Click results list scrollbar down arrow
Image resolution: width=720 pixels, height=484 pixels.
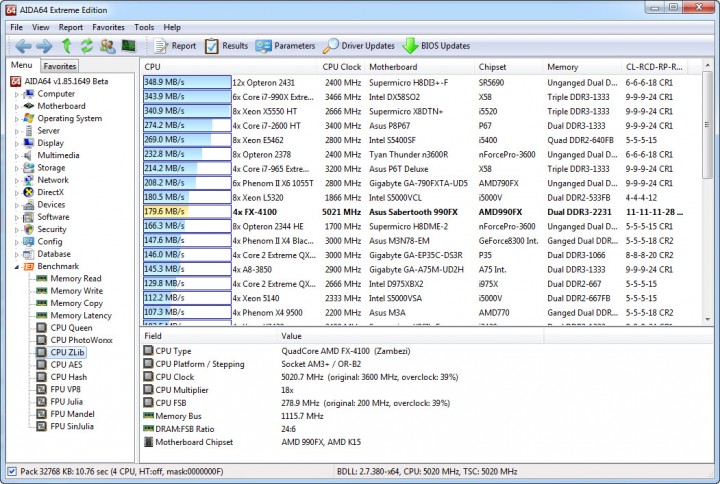coord(707,320)
